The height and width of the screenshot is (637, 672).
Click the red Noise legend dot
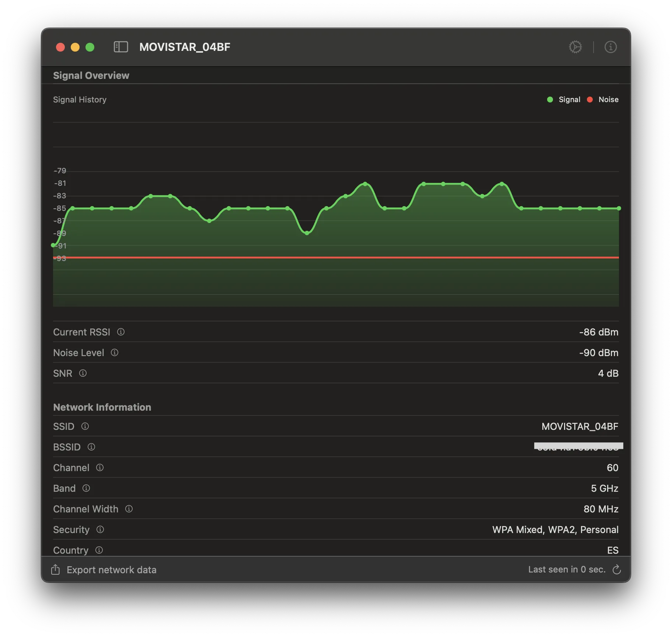point(590,100)
